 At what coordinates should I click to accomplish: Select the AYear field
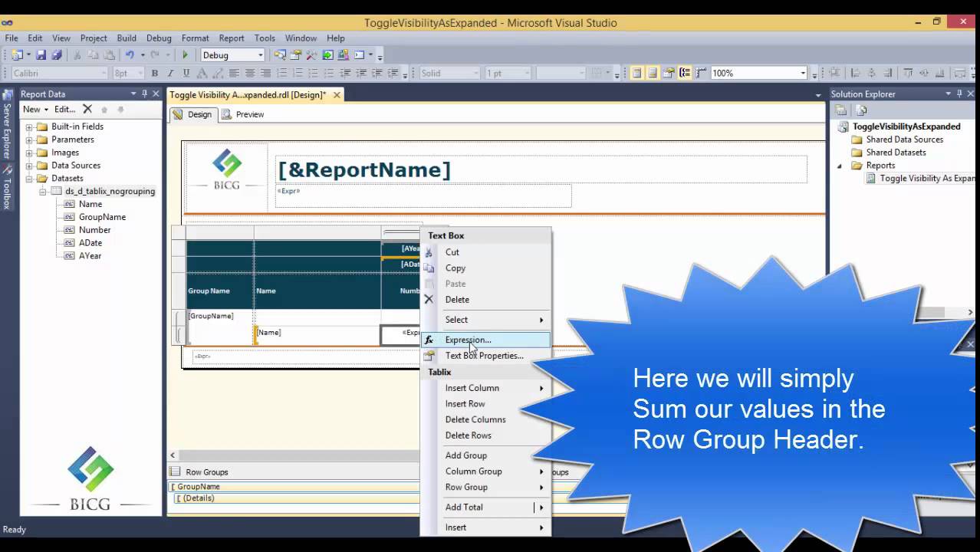90,256
